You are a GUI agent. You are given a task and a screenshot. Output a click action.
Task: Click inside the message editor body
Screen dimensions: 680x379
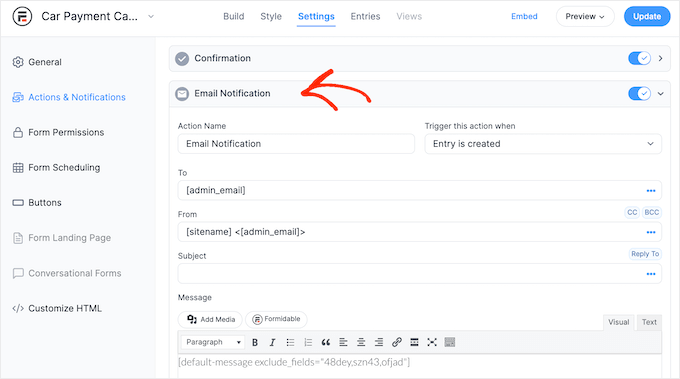click(x=420, y=366)
